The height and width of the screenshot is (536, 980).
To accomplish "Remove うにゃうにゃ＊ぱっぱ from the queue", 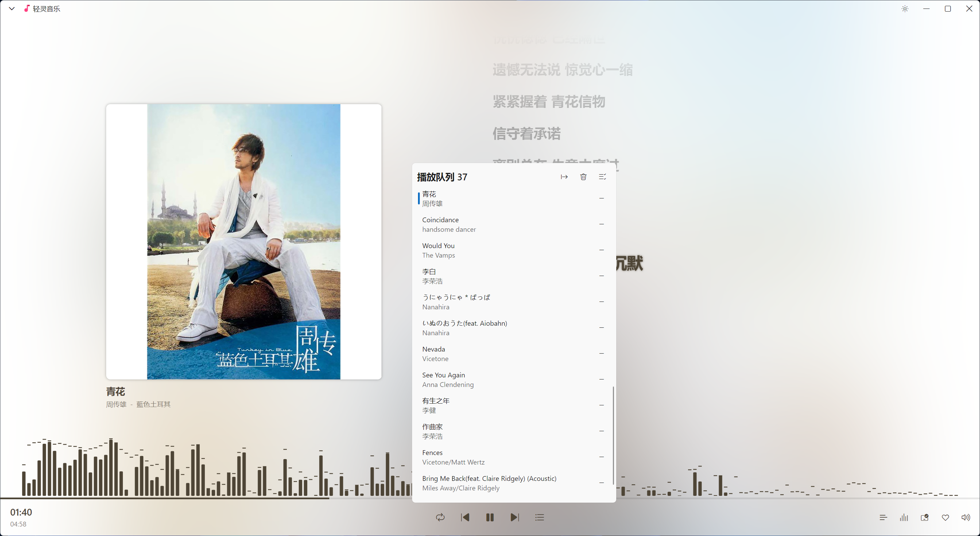I will click(602, 302).
